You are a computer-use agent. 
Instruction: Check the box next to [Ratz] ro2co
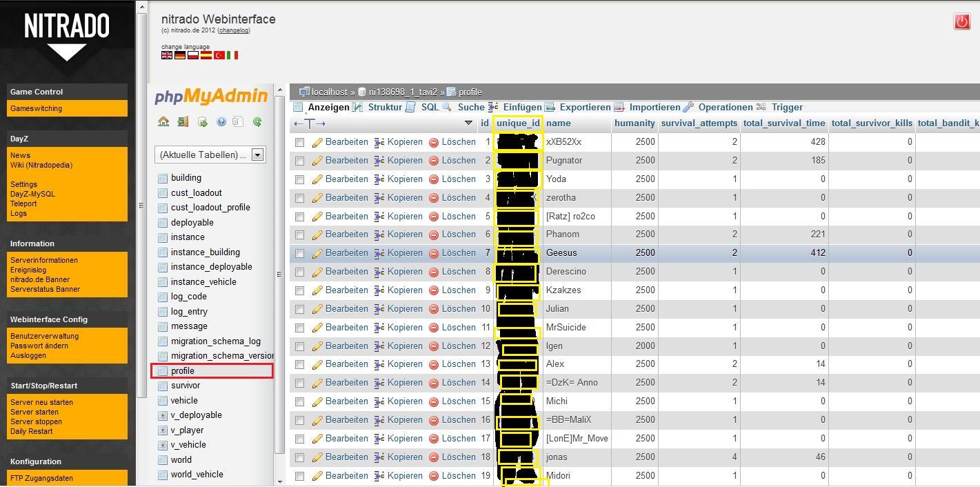point(299,217)
